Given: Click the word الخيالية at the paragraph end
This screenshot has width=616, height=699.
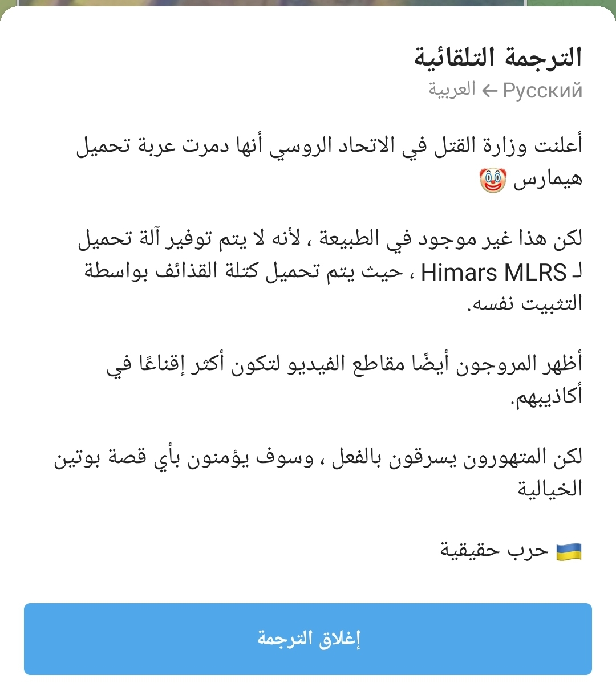Looking at the screenshot, I should [550, 489].
